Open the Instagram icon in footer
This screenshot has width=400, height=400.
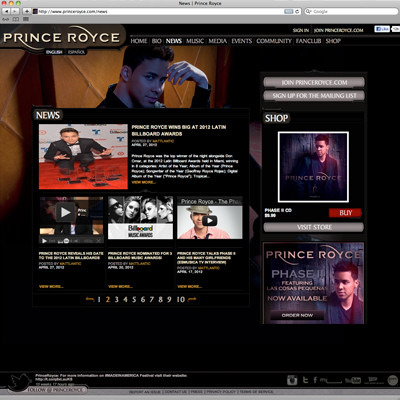click(x=292, y=380)
